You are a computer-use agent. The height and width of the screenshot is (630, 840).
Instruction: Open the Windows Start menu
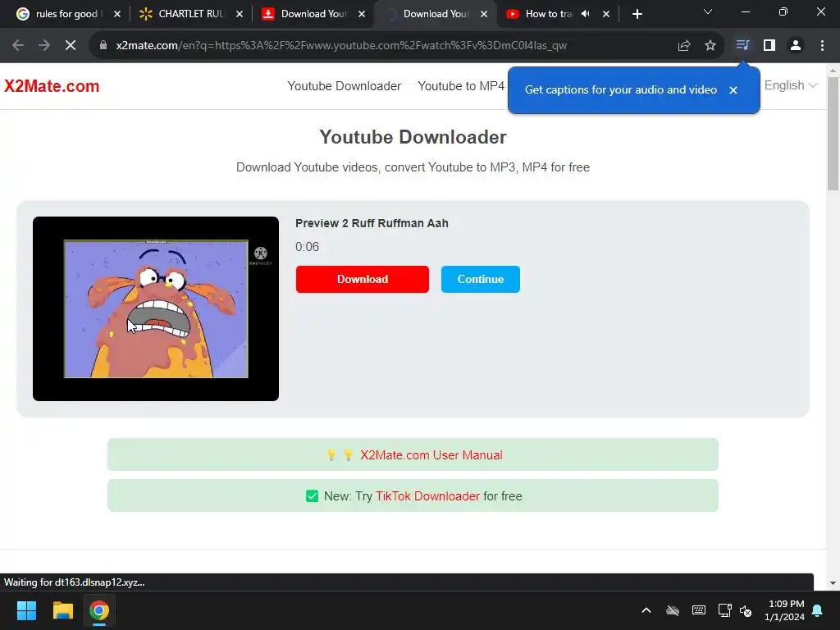click(x=26, y=610)
